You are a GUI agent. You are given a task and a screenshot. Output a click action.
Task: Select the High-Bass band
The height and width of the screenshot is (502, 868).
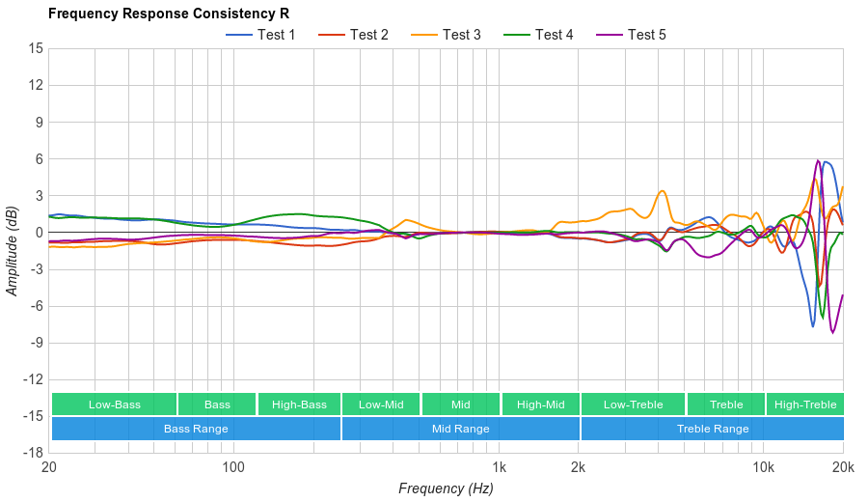[x=299, y=404]
